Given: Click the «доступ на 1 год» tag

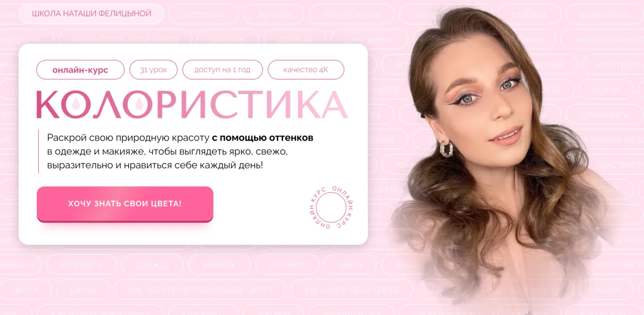Looking at the screenshot, I should (x=223, y=70).
